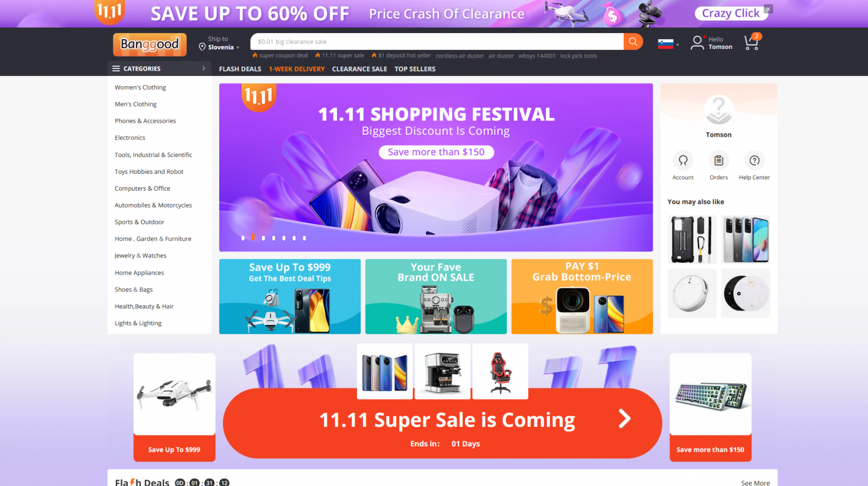Image resolution: width=868 pixels, height=486 pixels.
Task: Close the top Crazy Click banner
Action: click(x=768, y=9)
